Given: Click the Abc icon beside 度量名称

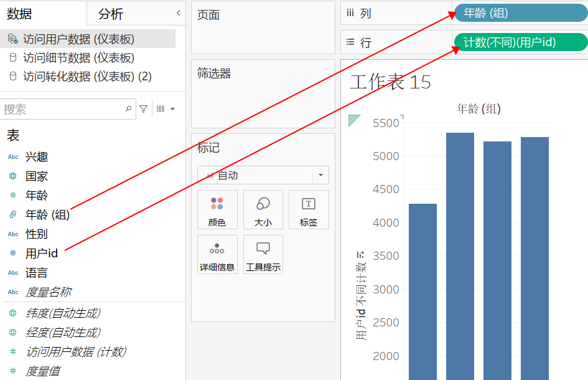Looking at the screenshot, I should [13, 292].
